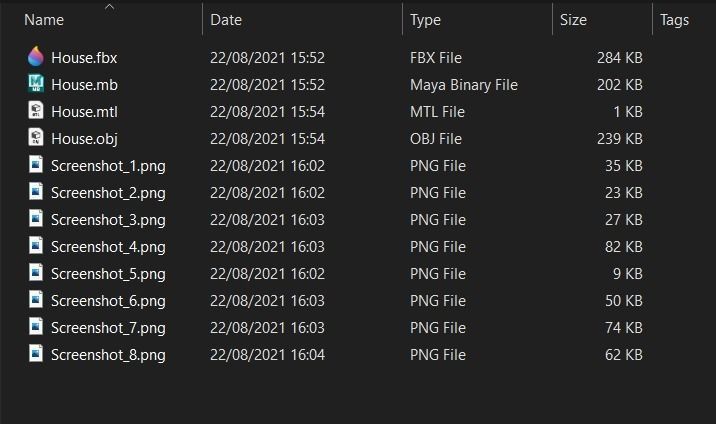
Task: Select the Screenshot_1.png image icon
Action: [x=37, y=166]
